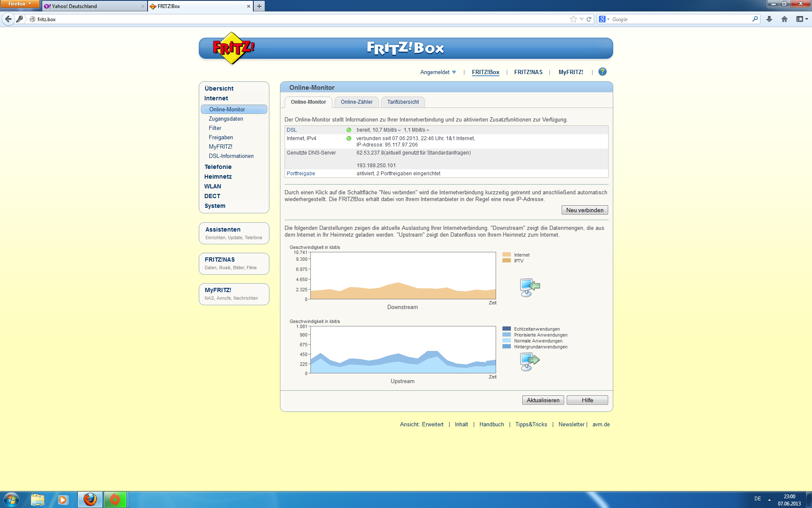Viewport: 812px width, 508px height.
Task: Open DSL-Informationen in the sidebar
Action: click(x=231, y=156)
